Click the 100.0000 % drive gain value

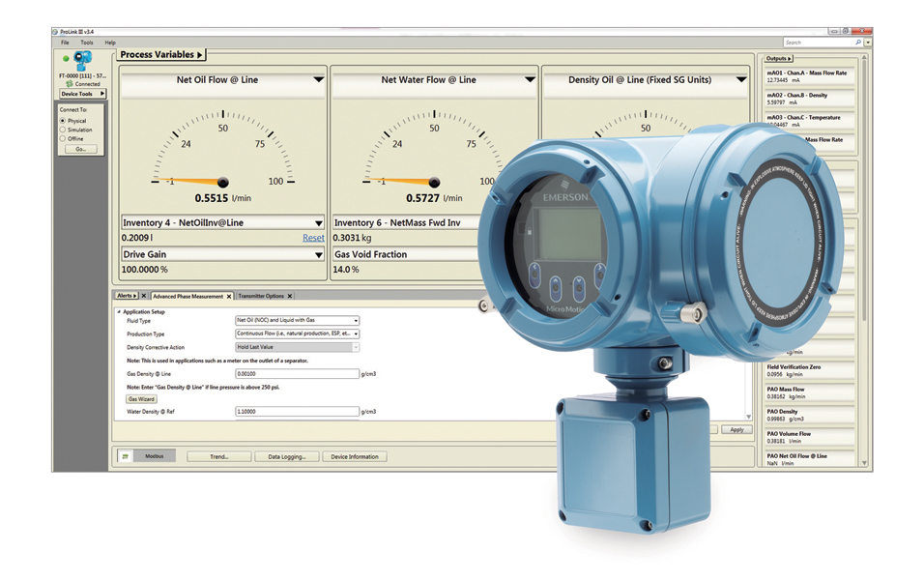click(144, 270)
